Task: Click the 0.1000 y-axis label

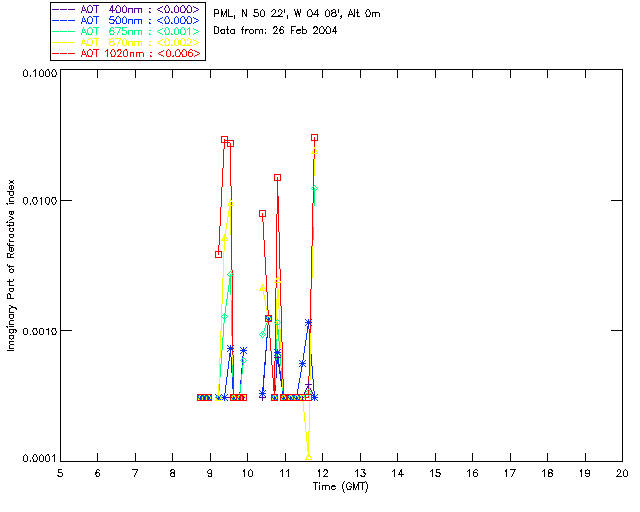Action: click(40, 73)
